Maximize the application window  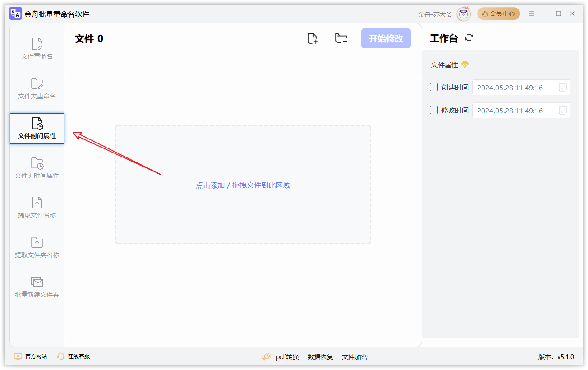pos(559,14)
